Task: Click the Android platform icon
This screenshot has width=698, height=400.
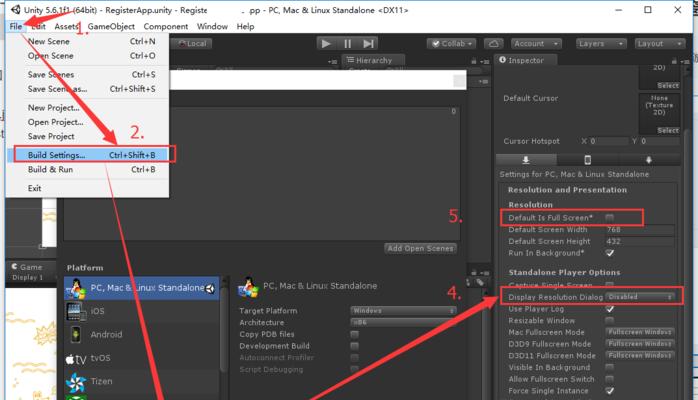Action: [75, 335]
